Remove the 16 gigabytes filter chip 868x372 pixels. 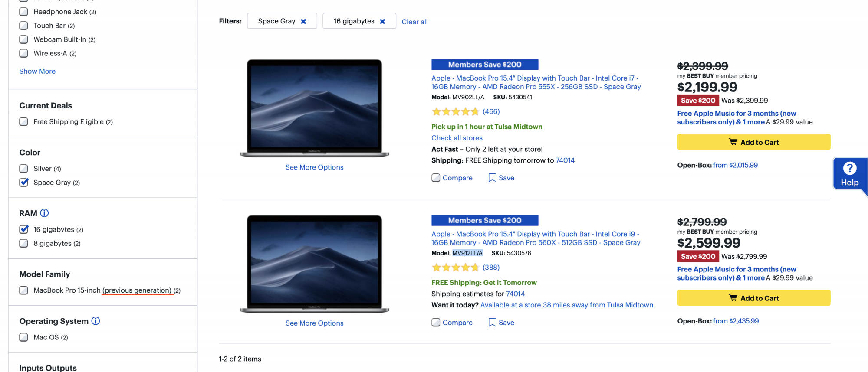pyautogui.click(x=382, y=21)
